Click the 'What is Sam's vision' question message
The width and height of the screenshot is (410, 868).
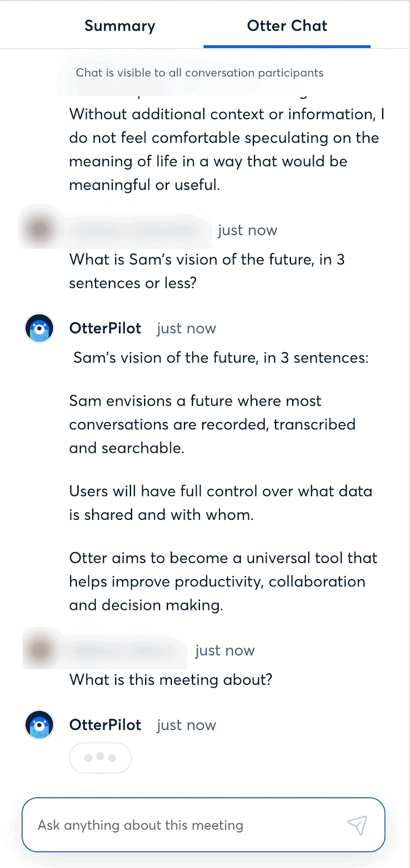207,271
